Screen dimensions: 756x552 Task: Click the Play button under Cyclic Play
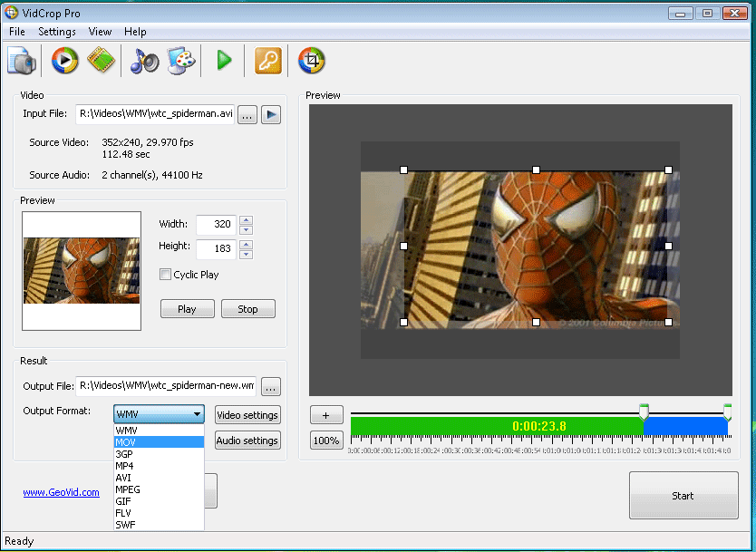pos(187,309)
